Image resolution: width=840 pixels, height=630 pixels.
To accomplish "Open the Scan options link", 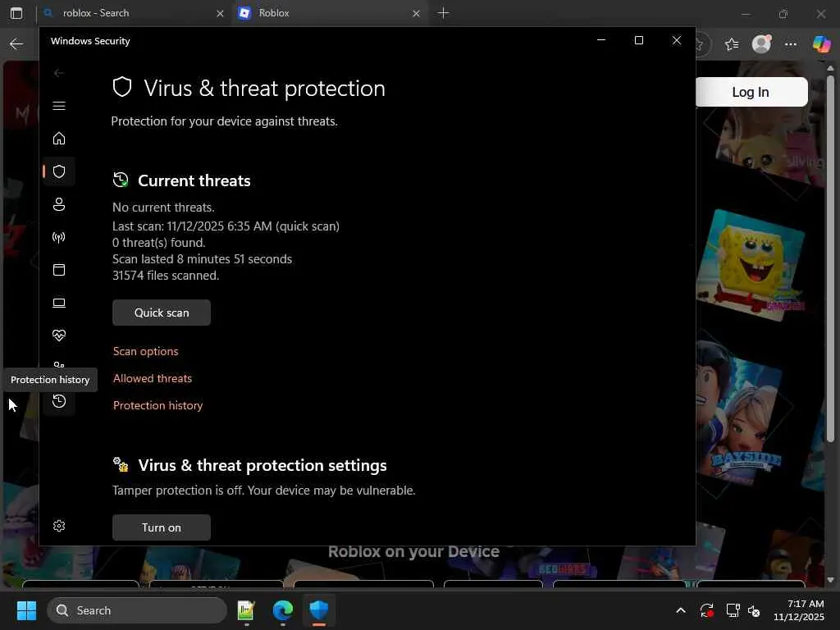I will click(145, 351).
